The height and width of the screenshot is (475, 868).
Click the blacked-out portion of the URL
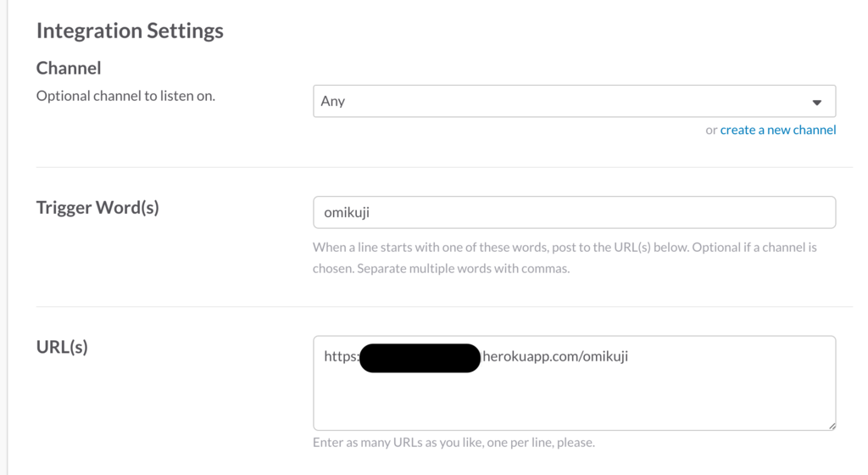(x=420, y=357)
